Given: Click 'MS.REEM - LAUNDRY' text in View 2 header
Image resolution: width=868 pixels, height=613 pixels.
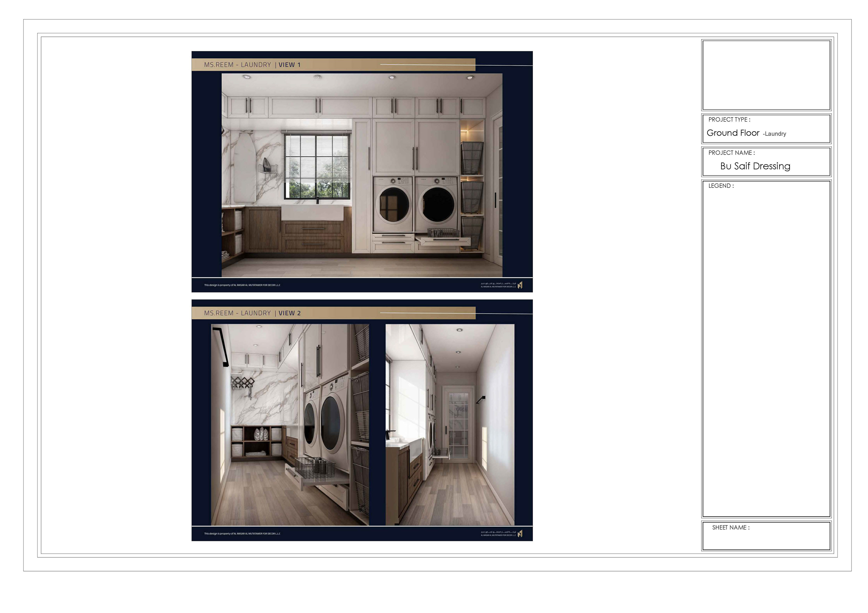Looking at the screenshot, I should 237,313.
